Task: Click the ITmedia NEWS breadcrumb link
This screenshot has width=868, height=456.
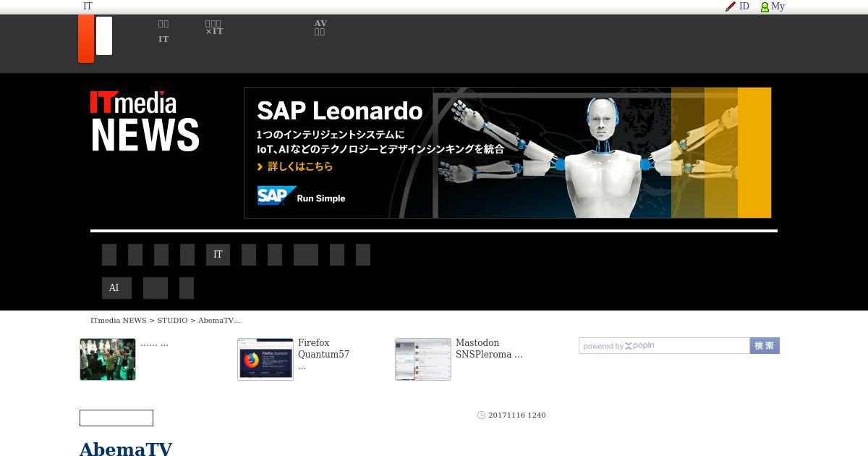Action: 119,320
